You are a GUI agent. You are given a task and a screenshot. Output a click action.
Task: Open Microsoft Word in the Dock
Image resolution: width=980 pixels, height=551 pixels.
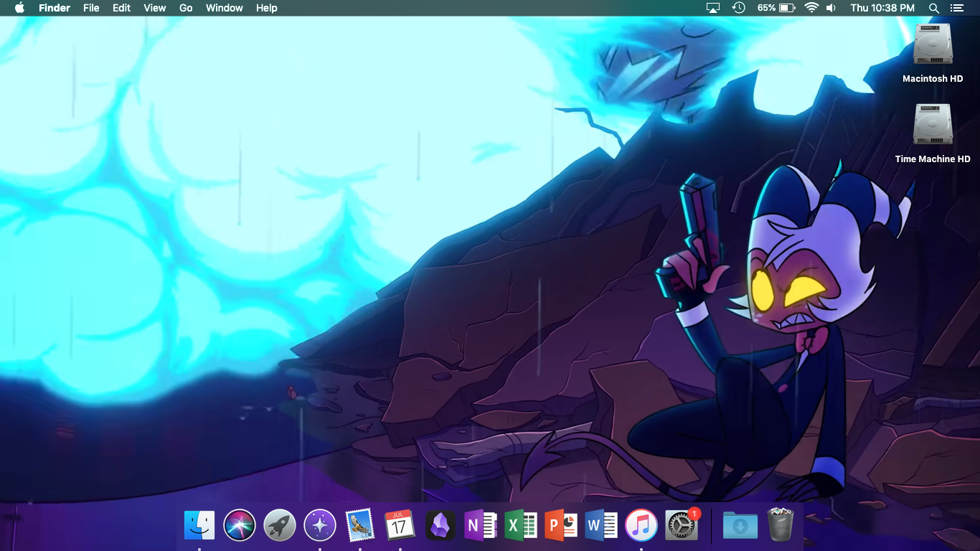click(x=601, y=526)
